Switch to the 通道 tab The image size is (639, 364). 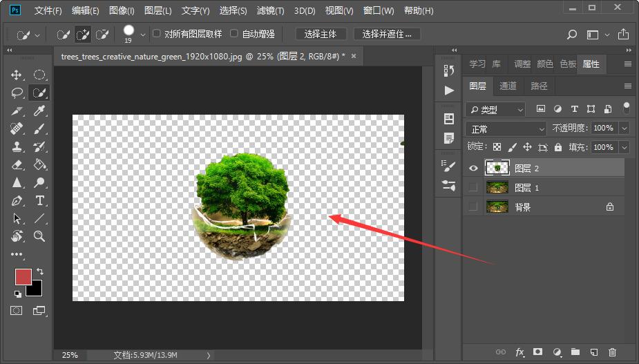508,86
